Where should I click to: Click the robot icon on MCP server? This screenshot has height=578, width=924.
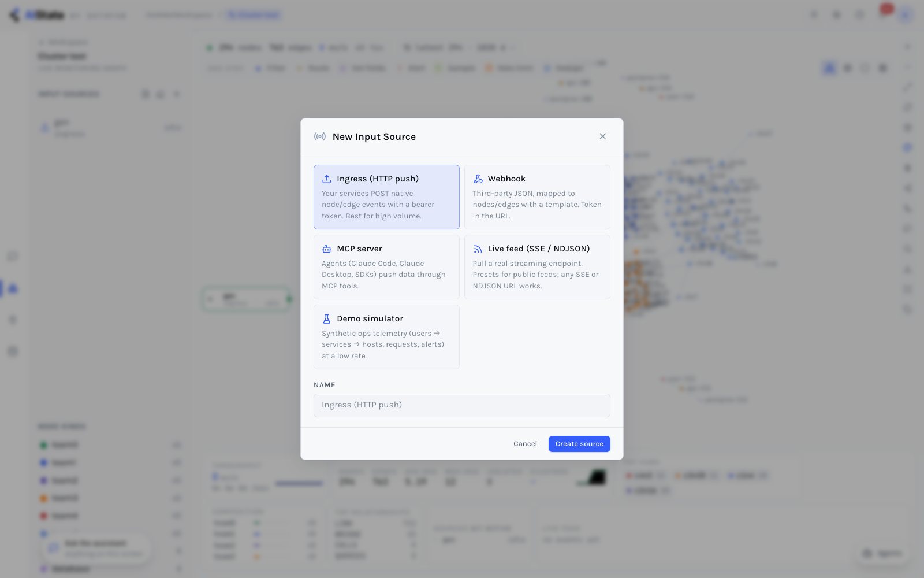(x=327, y=249)
